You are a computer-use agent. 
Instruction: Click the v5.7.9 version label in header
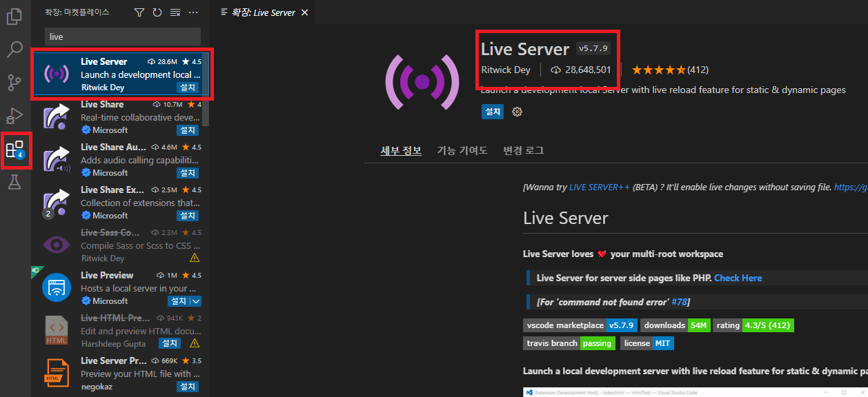pos(593,48)
